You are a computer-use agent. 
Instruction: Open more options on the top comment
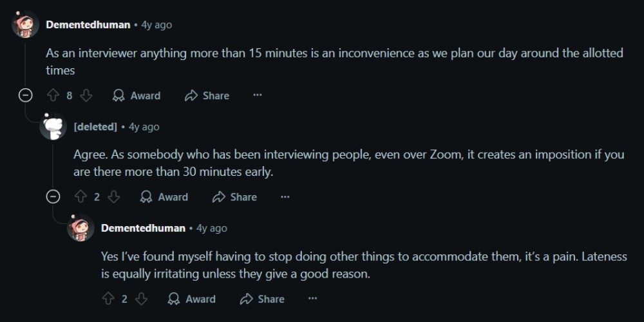point(258,95)
